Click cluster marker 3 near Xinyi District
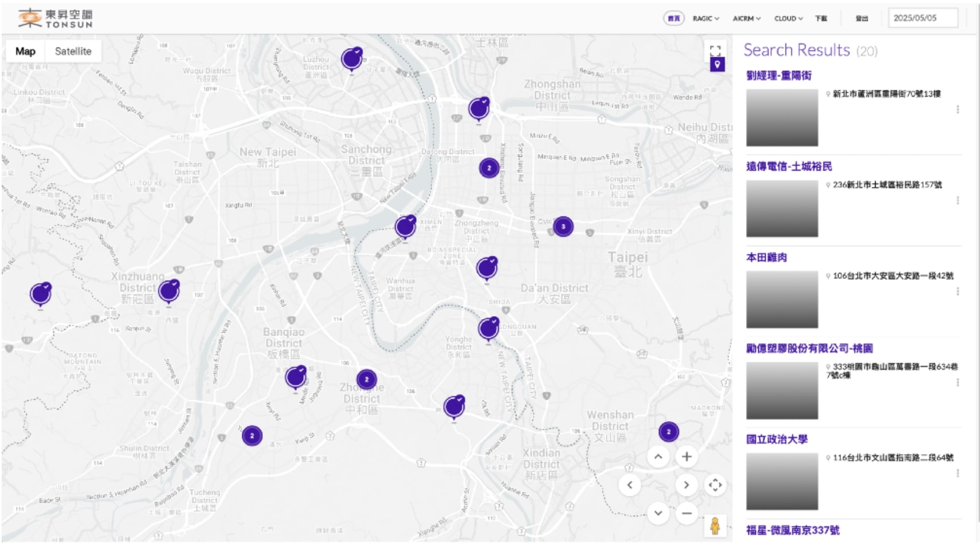980x544 pixels. [x=563, y=227]
